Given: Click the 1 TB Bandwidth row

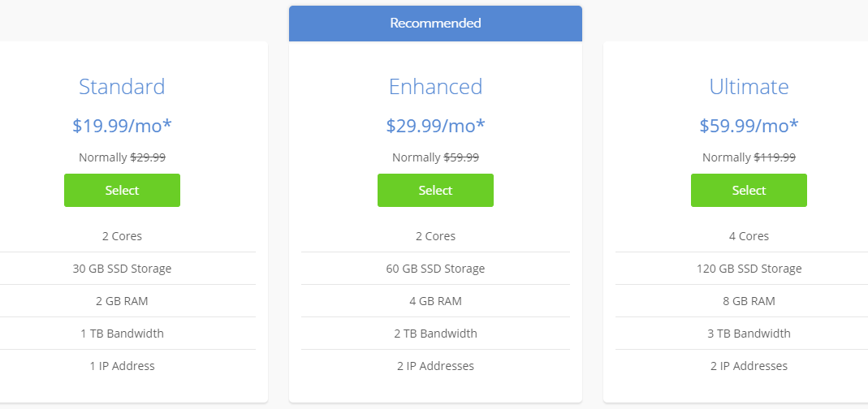Looking at the screenshot, I should click(122, 334).
